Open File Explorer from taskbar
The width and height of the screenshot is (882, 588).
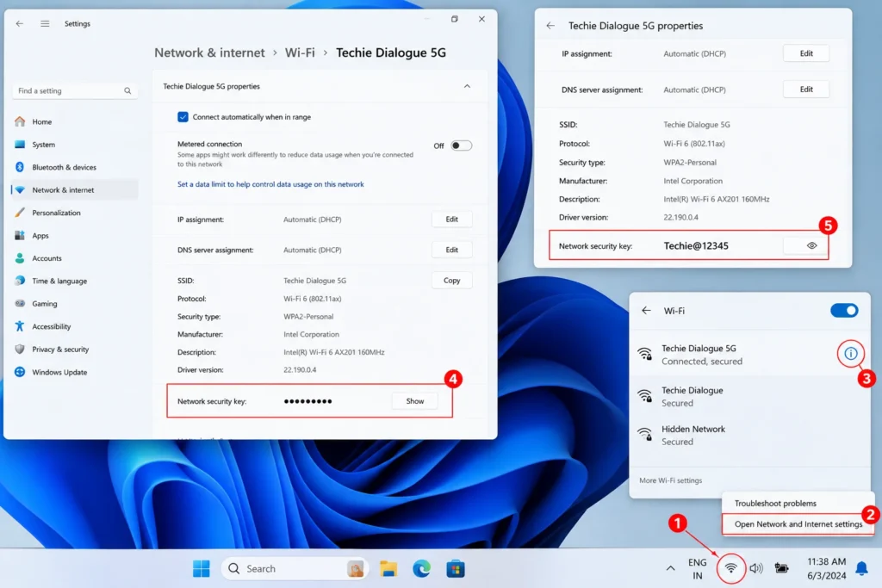tap(388, 569)
